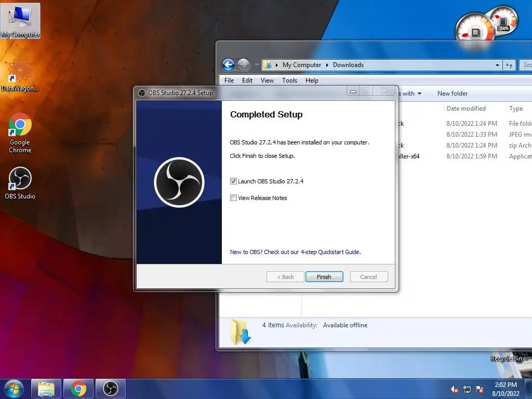The width and height of the screenshot is (532, 399).
Task: Open the Google Chrome desktop shortcut
Action: pyautogui.click(x=20, y=132)
